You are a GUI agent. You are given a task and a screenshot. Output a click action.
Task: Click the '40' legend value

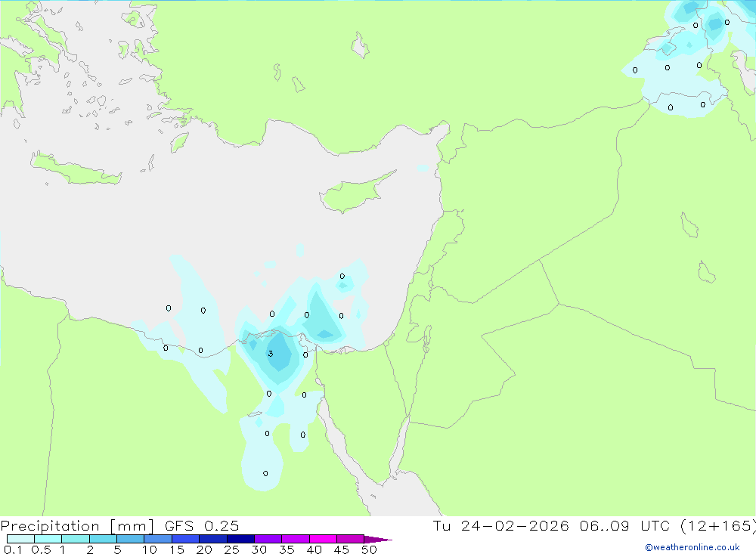314,549
